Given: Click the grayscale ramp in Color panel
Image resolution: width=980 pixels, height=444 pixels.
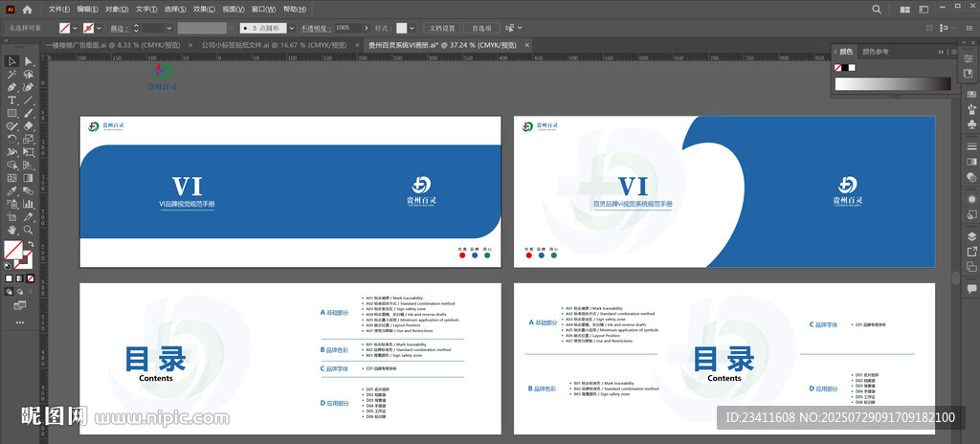Looking at the screenshot, I should [892, 84].
